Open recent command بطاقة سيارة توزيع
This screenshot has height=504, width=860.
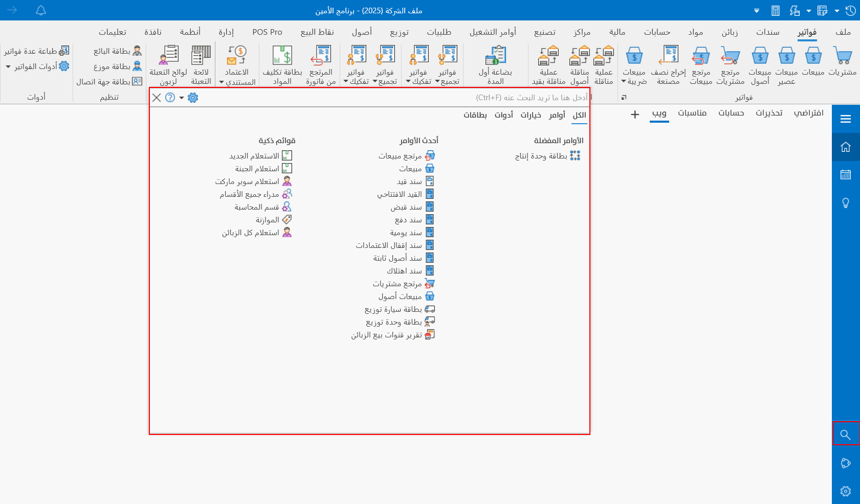click(x=400, y=309)
